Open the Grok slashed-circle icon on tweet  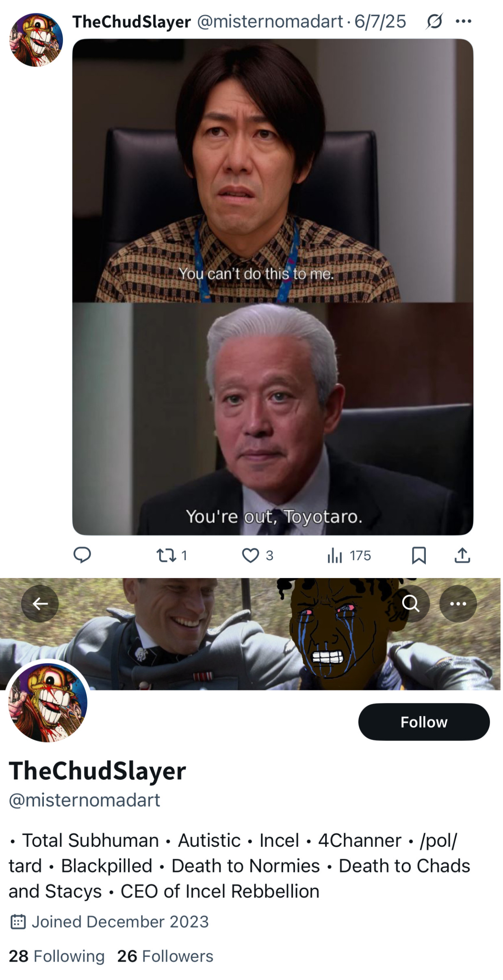point(434,22)
